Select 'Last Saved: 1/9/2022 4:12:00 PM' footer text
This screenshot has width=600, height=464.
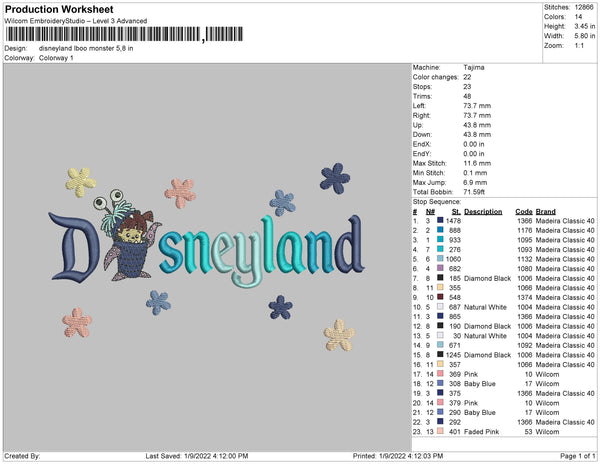pyautogui.click(x=197, y=456)
